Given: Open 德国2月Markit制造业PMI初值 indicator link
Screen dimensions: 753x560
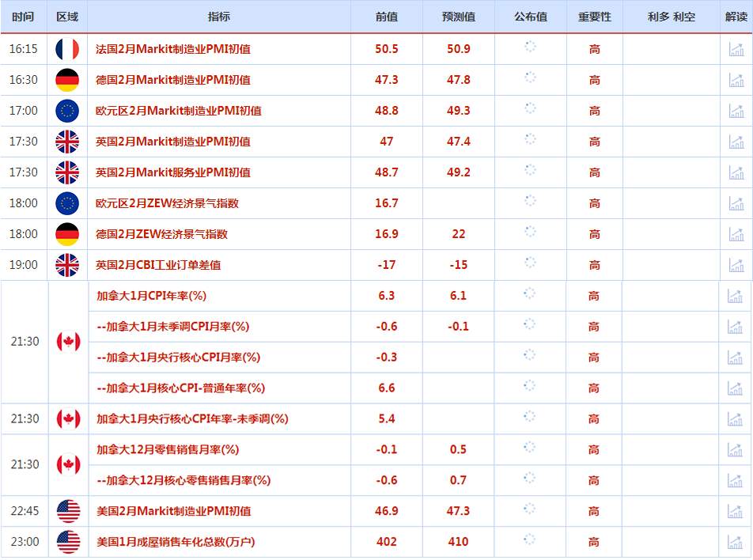Looking at the screenshot, I should [173, 80].
